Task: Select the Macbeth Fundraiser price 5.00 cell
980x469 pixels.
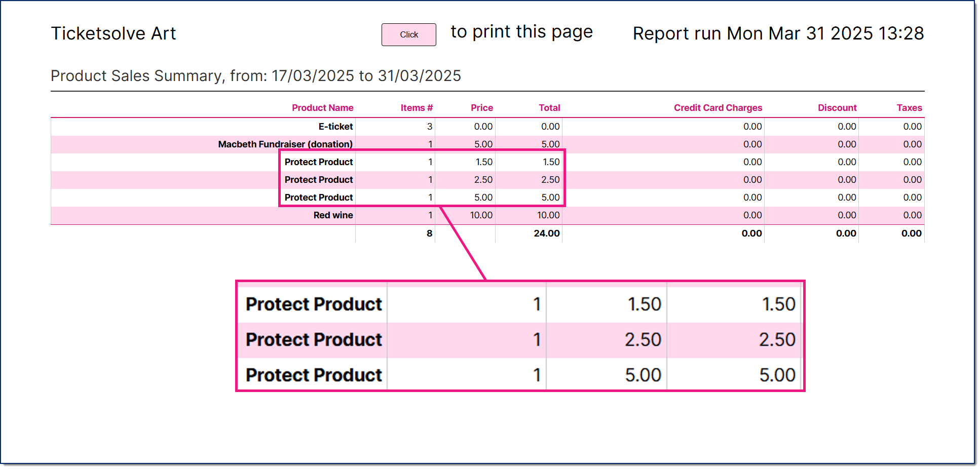Action: tap(483, 144)
